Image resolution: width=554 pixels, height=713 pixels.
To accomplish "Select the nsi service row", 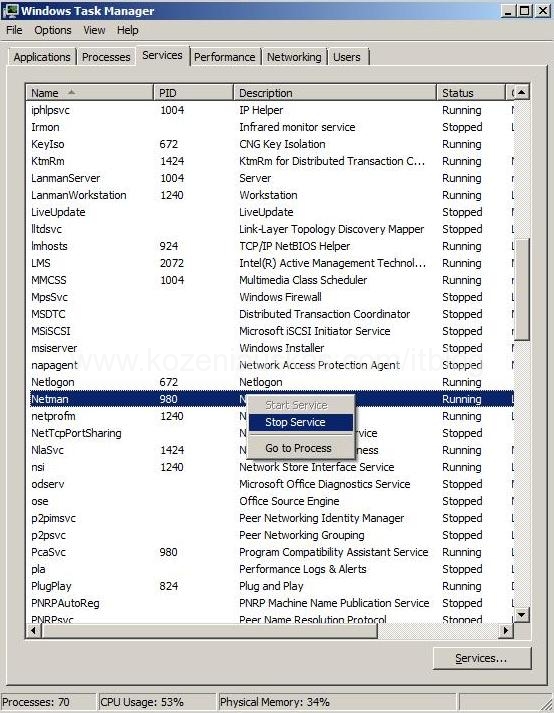I will [272, 467].
